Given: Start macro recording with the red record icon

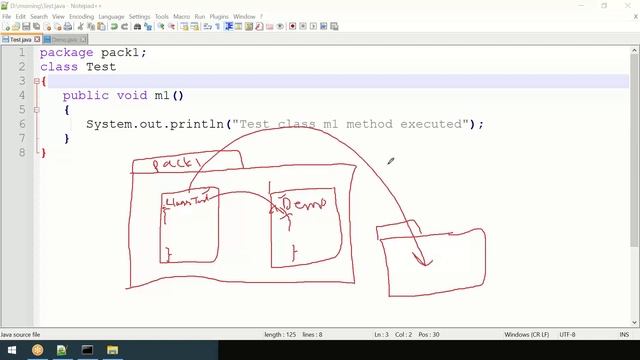Looking at the screenshot, I should (292, 27).
